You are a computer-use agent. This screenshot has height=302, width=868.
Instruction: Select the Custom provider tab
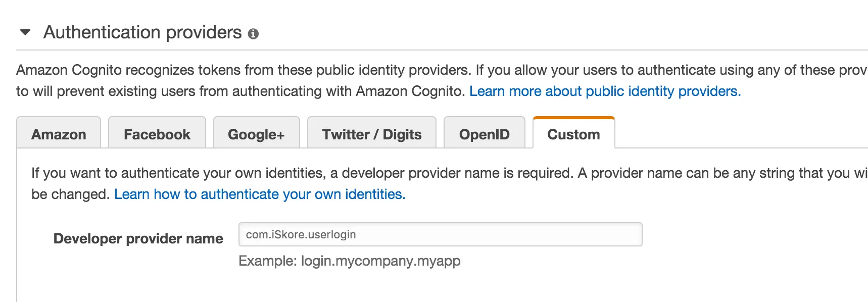point(573,134)
